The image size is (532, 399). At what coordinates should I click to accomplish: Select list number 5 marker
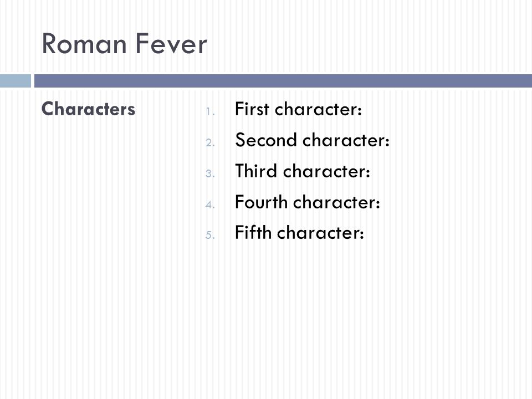tap(211, 235)
